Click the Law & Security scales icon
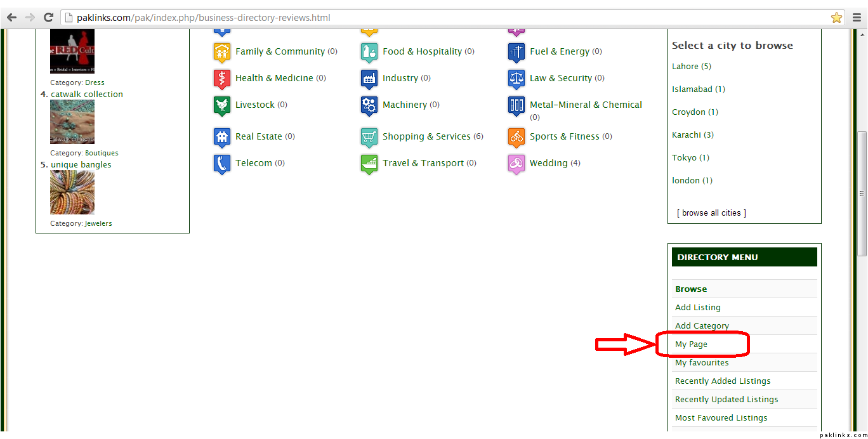This screenshot has width=868, height=439. (x=516, y=79)
